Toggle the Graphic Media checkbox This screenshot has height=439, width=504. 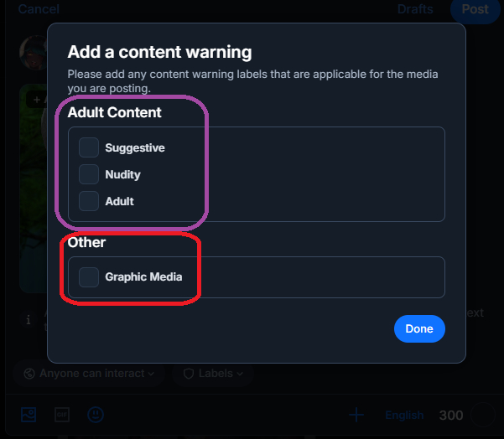[x=89, y=276]
